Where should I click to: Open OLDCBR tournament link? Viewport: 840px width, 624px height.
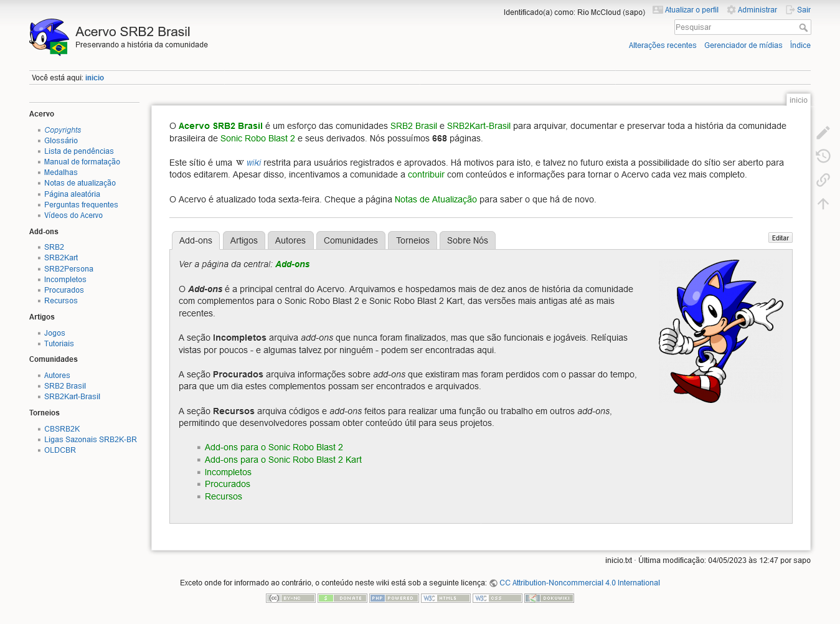coord(60,450)
